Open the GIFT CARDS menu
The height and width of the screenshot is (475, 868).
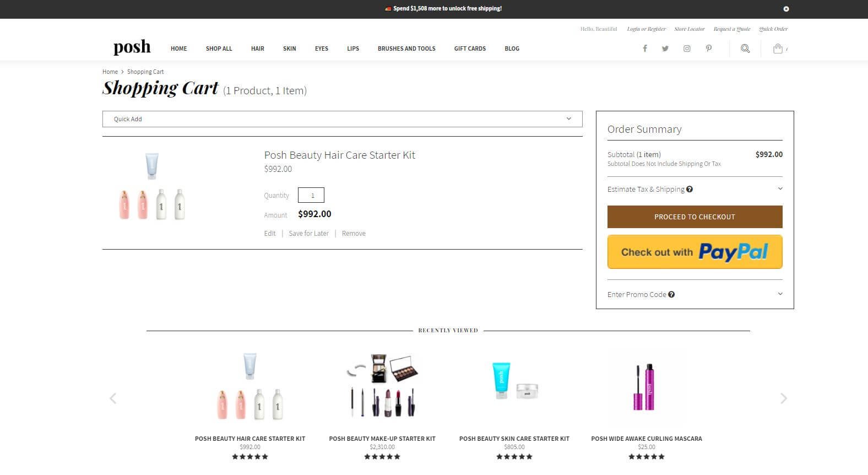pos(470,48)
